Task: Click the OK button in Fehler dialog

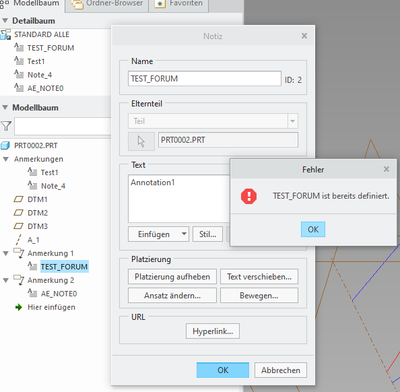Action: tap(313, 229)
